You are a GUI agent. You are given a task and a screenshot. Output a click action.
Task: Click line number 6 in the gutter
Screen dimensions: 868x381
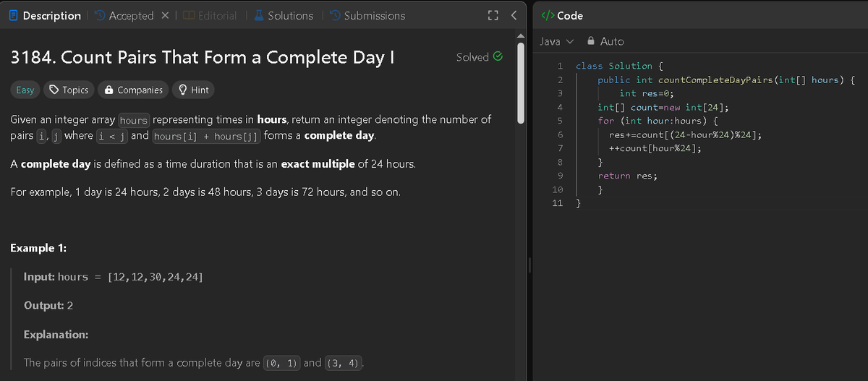pos(560,134)
